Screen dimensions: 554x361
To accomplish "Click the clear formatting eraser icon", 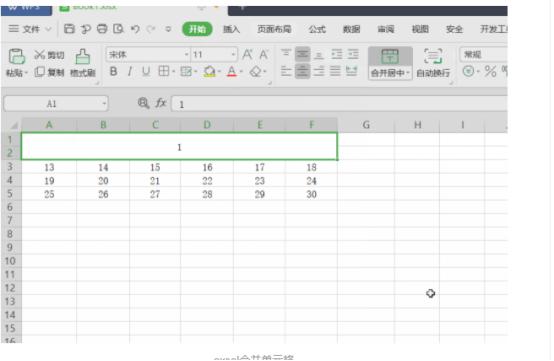I will tap(255, 72).
